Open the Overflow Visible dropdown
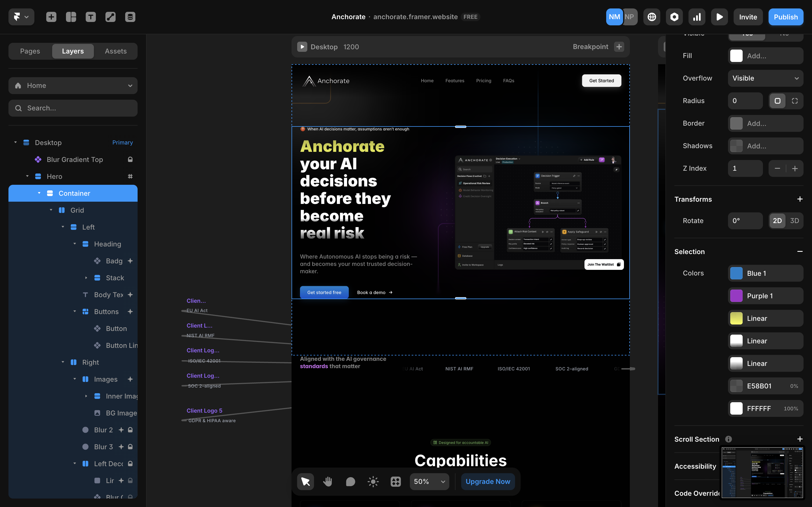 (x=765, y=78)
